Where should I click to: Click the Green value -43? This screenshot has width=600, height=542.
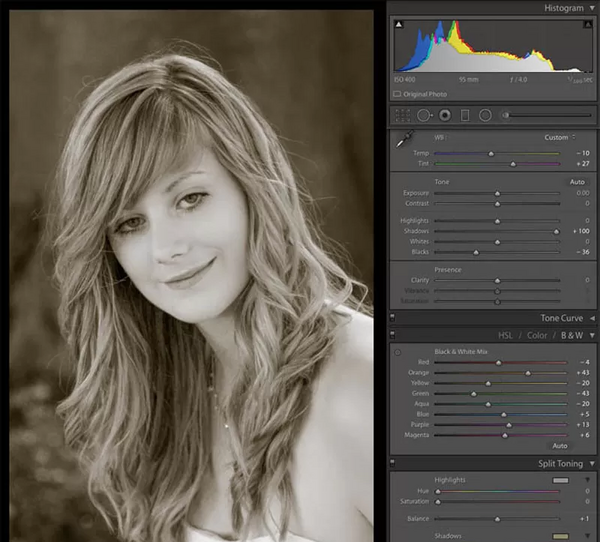coord(583,393)
